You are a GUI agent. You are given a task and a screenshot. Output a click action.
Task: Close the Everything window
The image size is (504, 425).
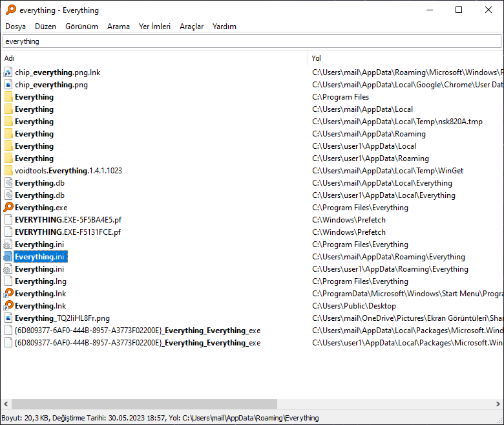coord(488,10)
